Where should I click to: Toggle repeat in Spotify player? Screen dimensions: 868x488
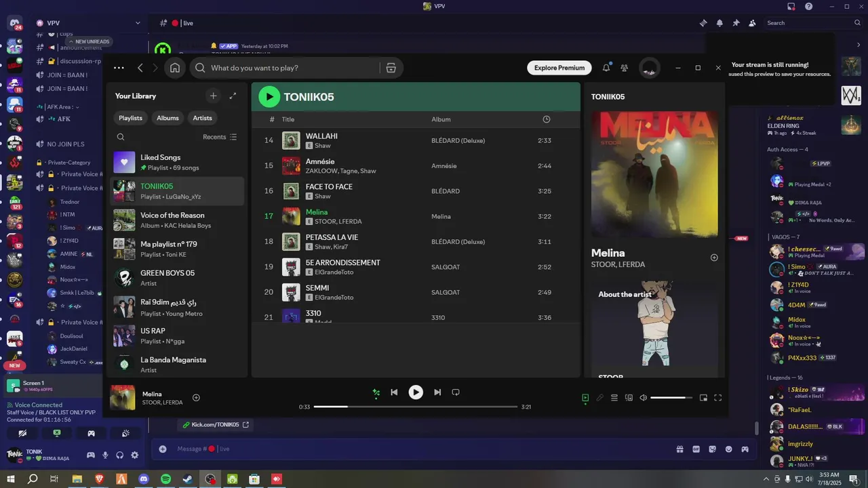pos(456,392)
